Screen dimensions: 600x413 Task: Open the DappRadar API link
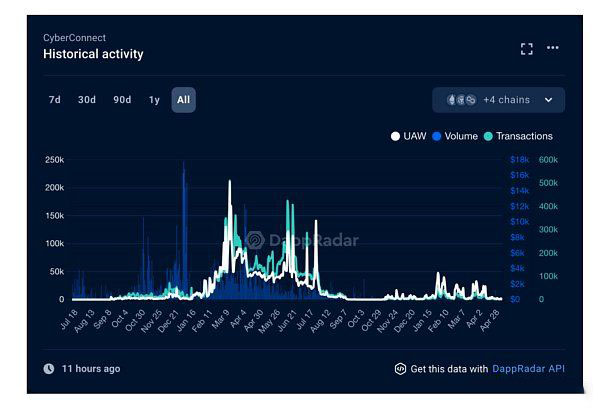click(528, 369)
